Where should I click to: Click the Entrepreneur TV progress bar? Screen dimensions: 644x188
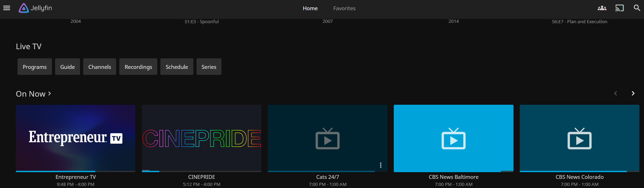pyautogui.click(x=75, y=171)
